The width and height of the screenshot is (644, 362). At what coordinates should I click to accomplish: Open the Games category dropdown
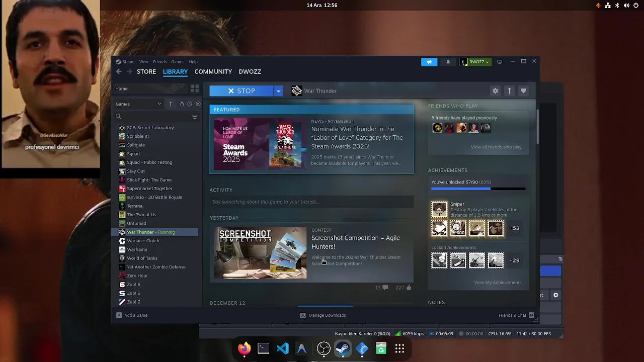point(138,104)
